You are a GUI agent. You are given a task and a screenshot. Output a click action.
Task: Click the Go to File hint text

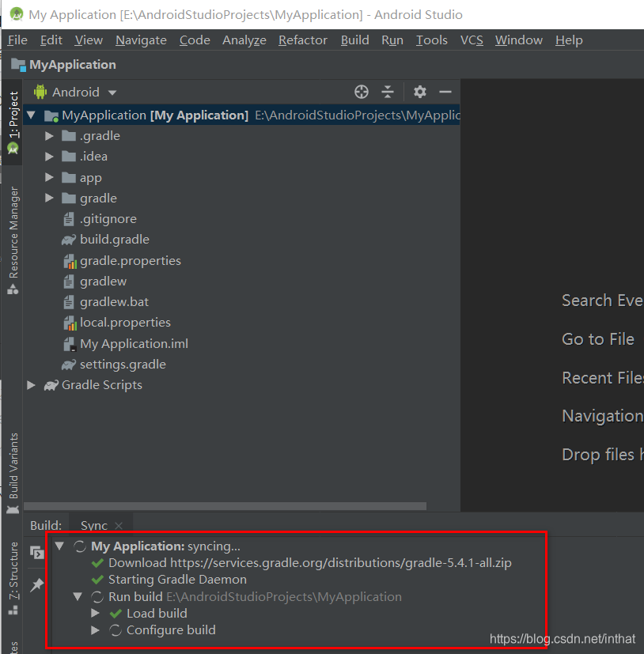(x=598, y=339)
